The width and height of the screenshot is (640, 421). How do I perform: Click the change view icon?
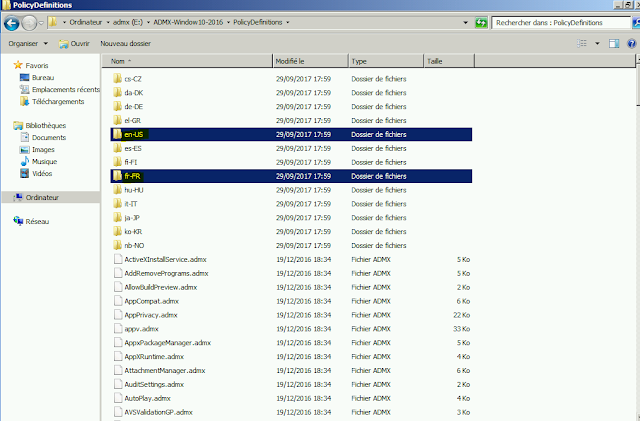pos(582,43)
